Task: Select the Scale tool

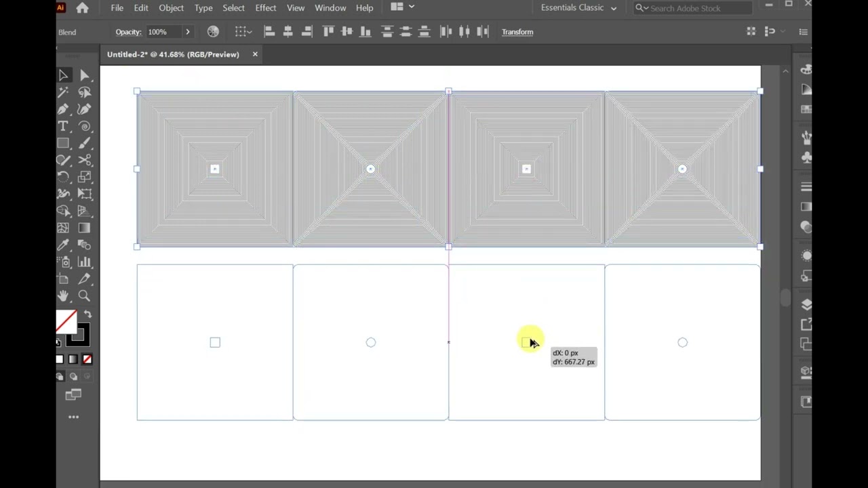Action: point(84,177)
